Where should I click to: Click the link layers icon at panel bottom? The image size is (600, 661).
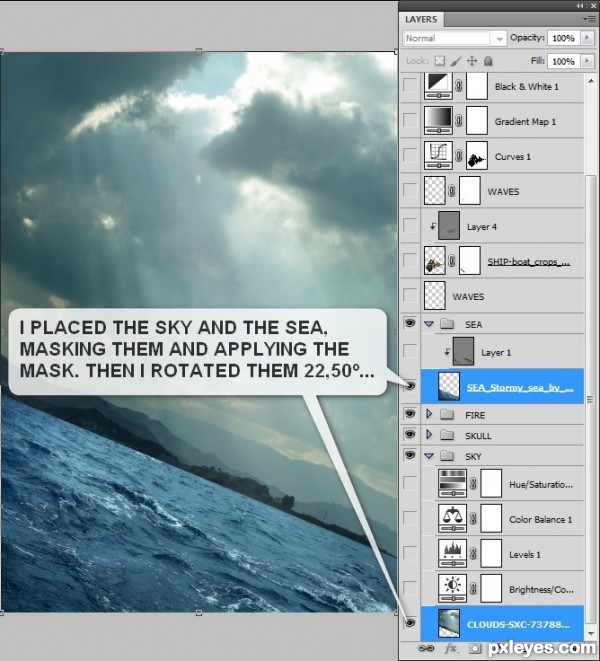(426, 648)
